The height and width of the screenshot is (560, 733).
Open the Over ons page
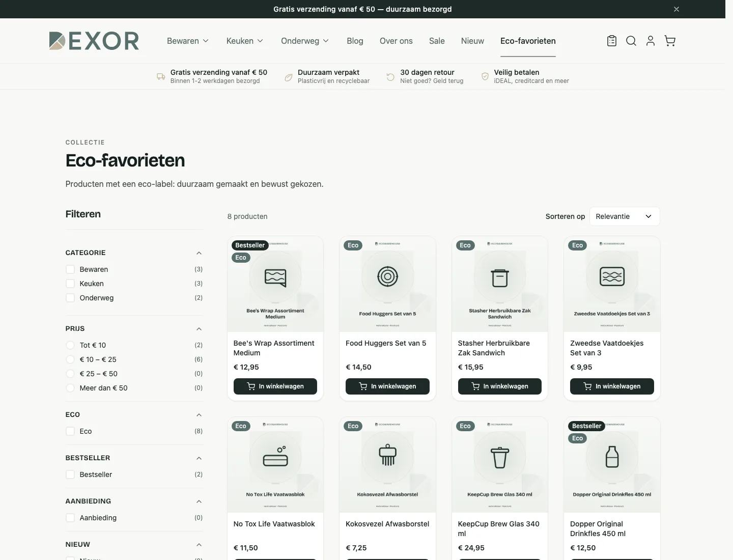396,41
